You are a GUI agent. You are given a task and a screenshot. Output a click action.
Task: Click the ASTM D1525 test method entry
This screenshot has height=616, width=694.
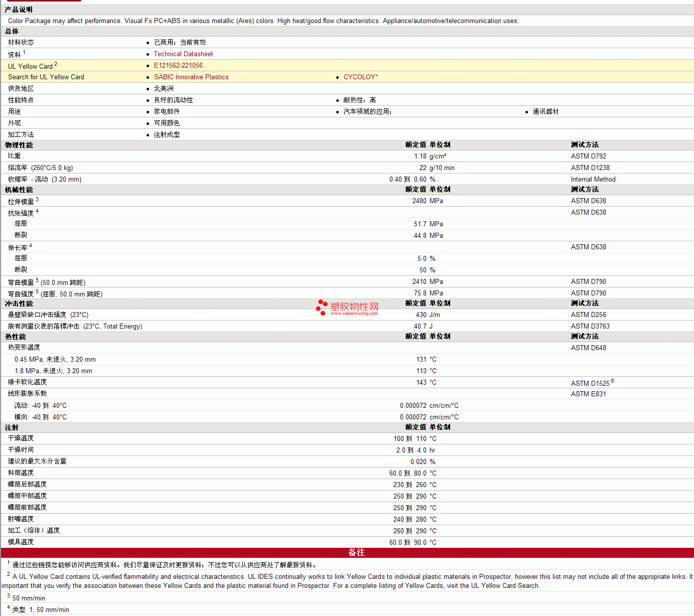(590, 383)
